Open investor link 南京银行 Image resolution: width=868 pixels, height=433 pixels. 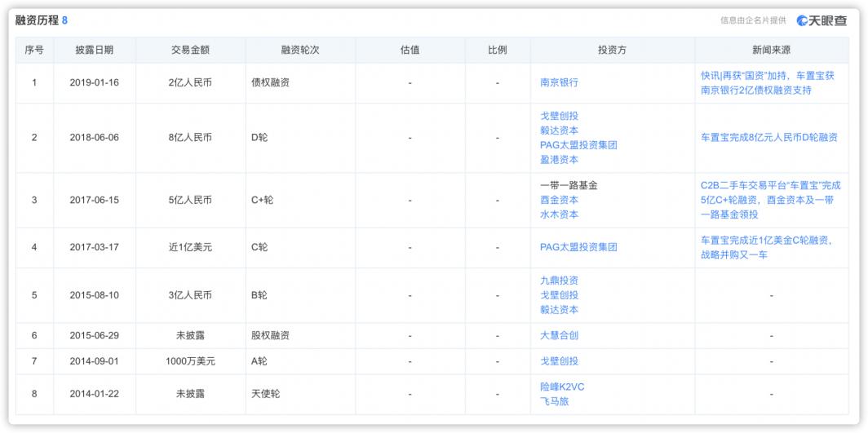(559, 82)
